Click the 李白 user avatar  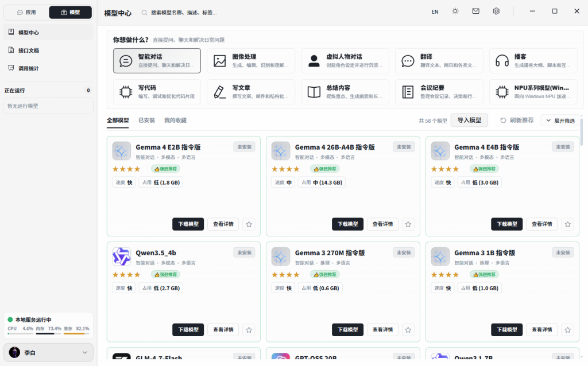point(14,352)
